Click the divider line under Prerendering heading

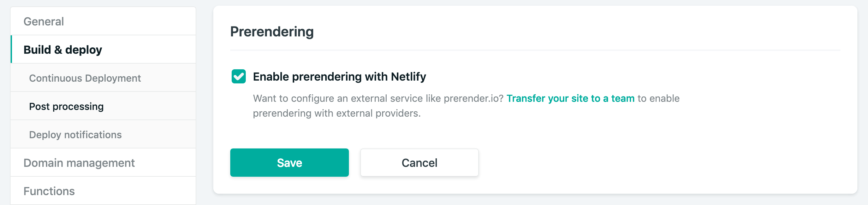pos(535,51)
